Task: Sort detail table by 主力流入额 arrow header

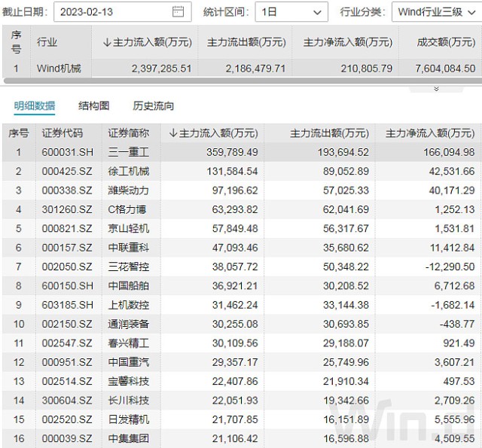Action: [213, 133]
